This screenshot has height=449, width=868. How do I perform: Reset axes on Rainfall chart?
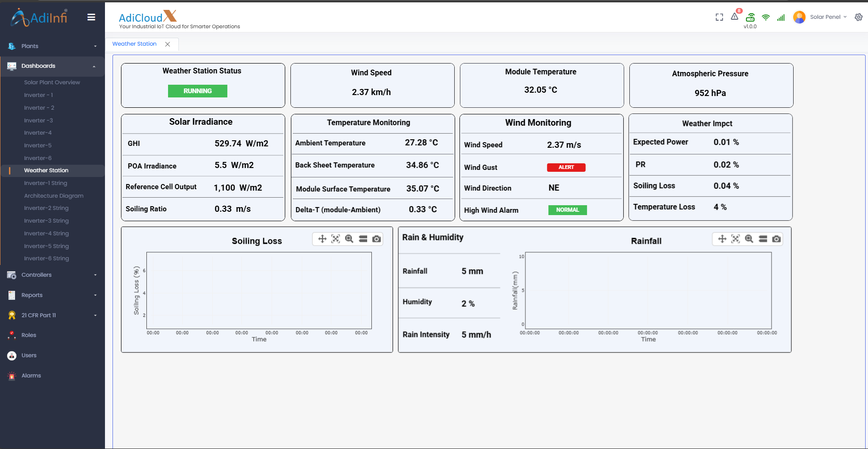(736, 239)
